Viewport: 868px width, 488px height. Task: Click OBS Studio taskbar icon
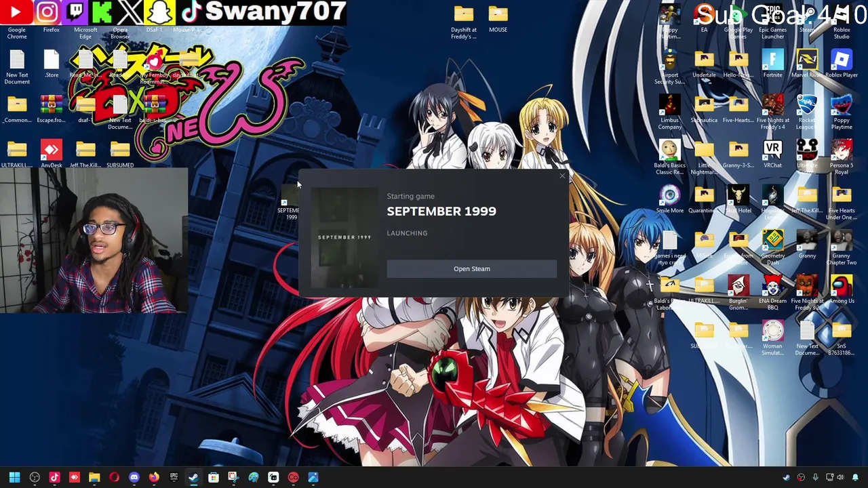tap(35, 477)
